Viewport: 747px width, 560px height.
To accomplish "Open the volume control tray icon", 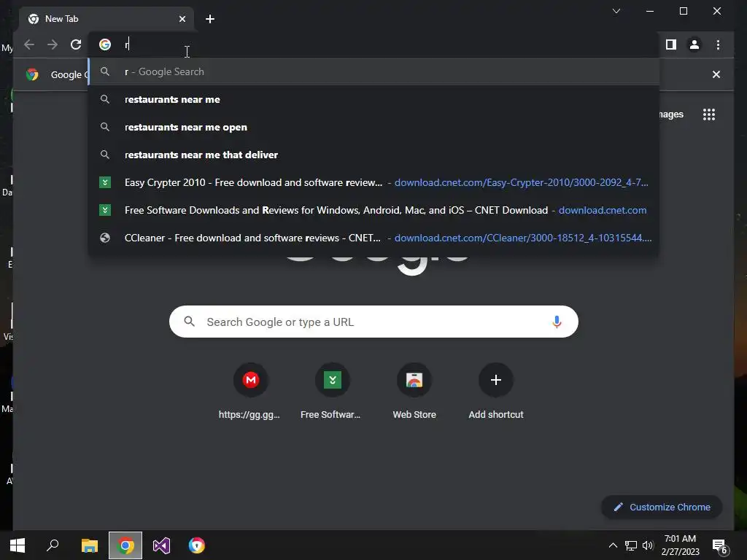I will (x=648, y=545).
